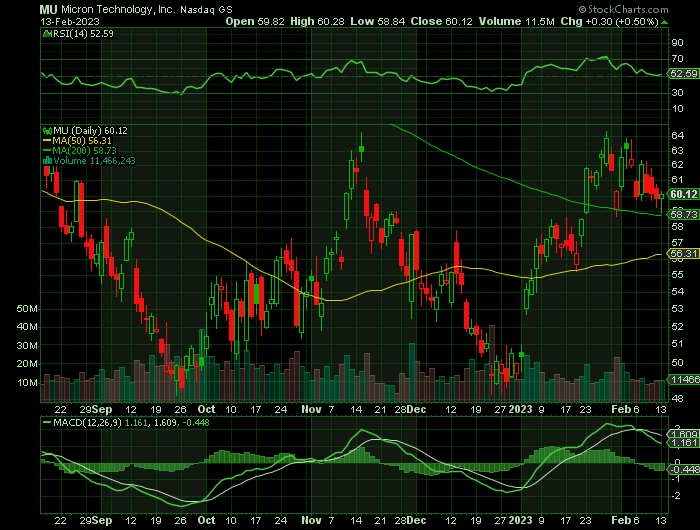Select the green MA(200) legend line swatch
The width and height of the screenshot is (700, 530).
[44, 151]
